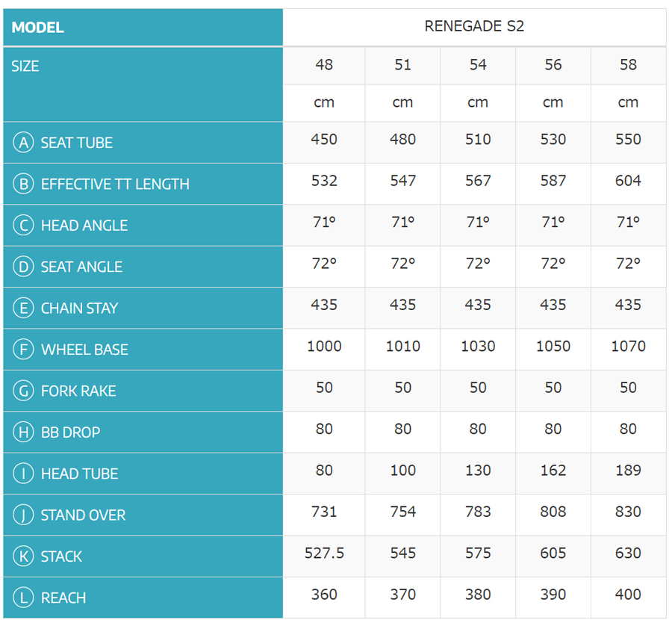Click the circled J icon for Stand Over
Viewport: 672px width, 620px height.
click(x=24, y=515)
